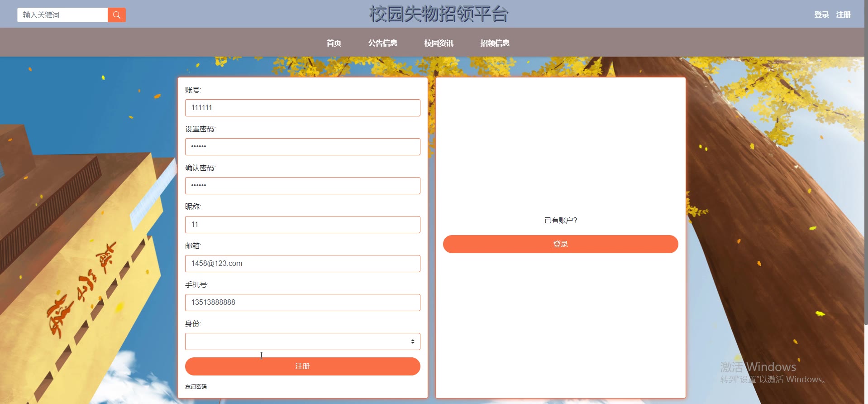
Task: Open the 登录 link in the header
Action: coord(821,15)
